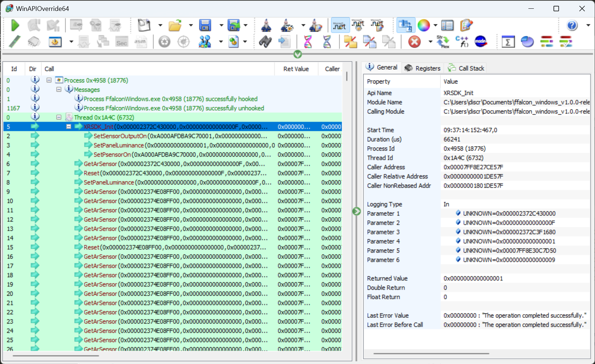595x364 pixels.
Task: Click the document with gear arrows icon
Action: coord(234,42)
